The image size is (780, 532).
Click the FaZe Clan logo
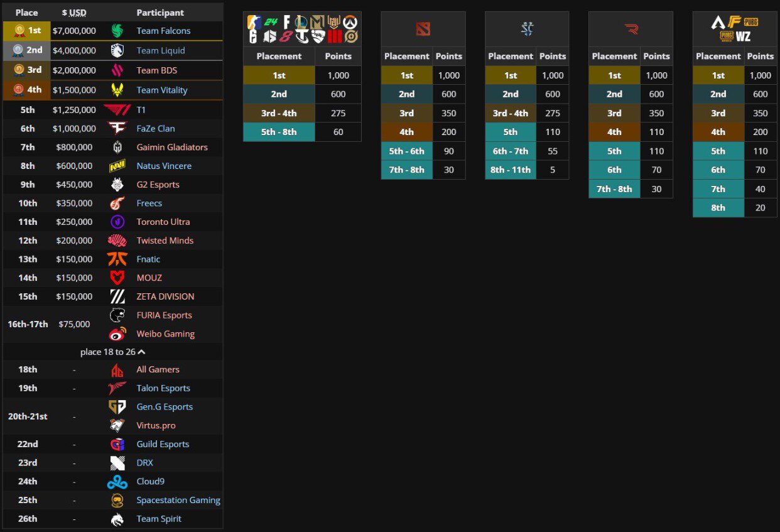click(117, 128)
